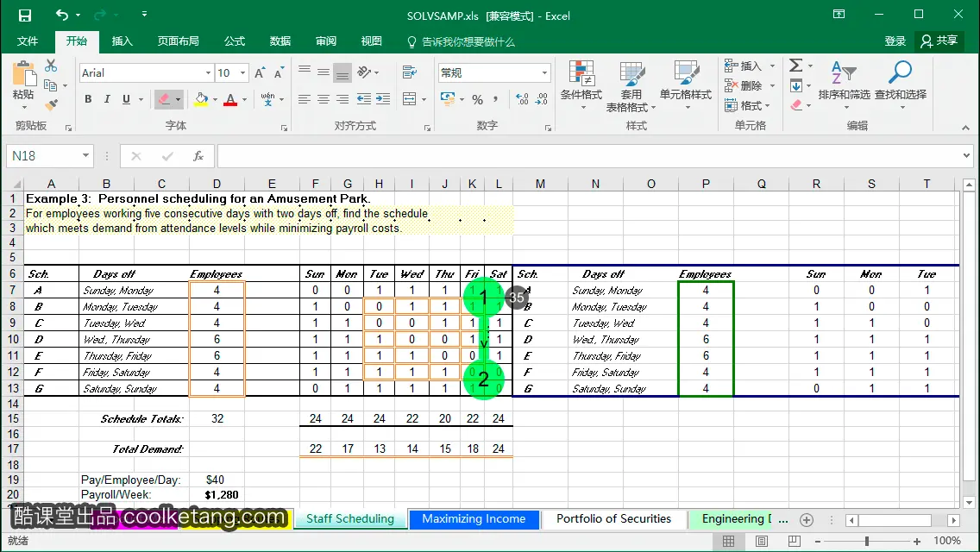Open the Insert cells (插入) dropdown arrow
This screenshot has height=552, width=980.
[772, 66]
